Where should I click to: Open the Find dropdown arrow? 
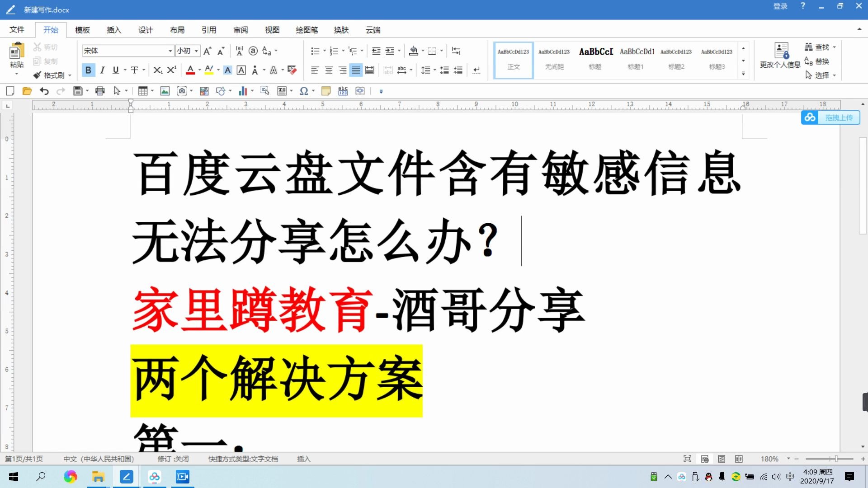pos(835,47)
